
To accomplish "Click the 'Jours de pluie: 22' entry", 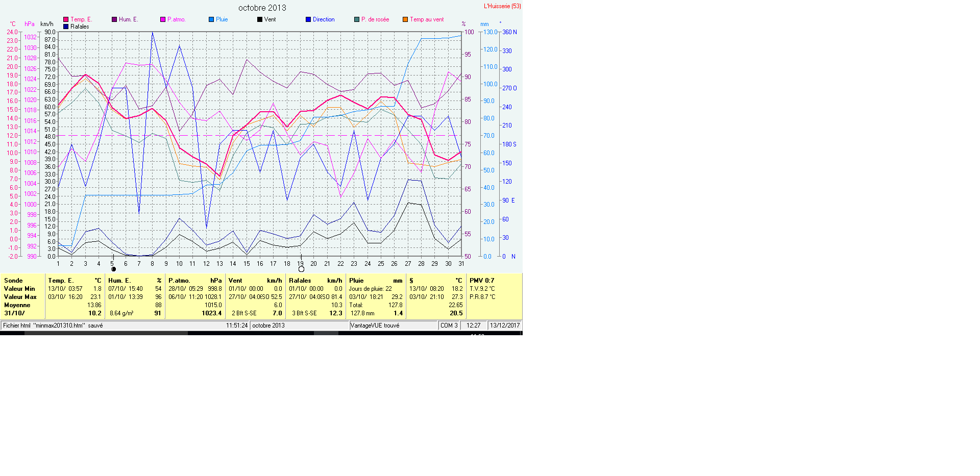I will (371, 289).
